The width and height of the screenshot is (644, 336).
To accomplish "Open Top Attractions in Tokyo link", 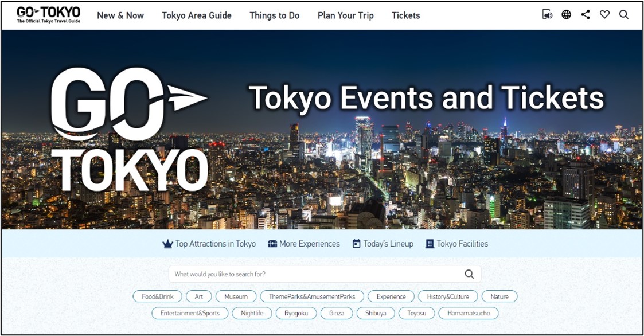I will [x=209, y=244].
